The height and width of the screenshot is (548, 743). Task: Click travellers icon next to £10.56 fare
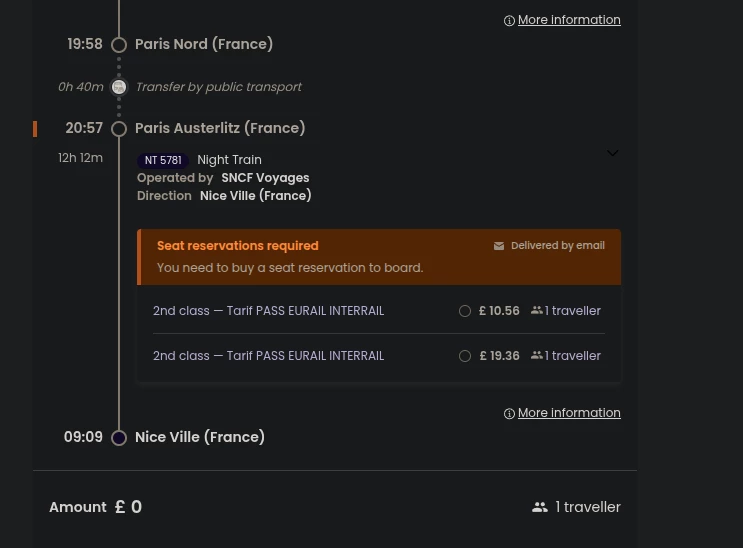click(x=536, y=311)
